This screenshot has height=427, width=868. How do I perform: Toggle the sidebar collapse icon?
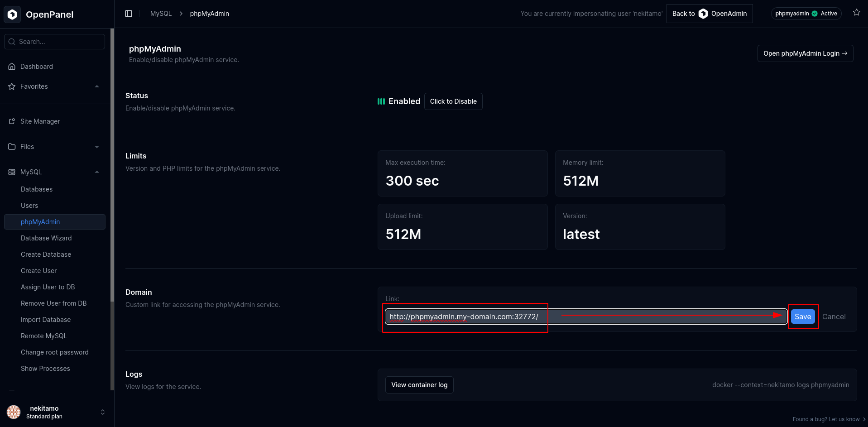[x=129, y=14]
